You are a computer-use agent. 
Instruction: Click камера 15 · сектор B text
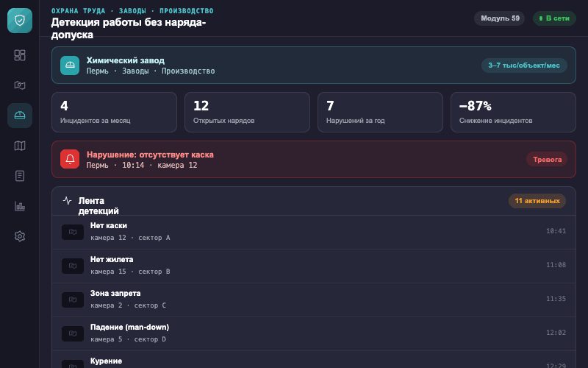coord(130,271)
